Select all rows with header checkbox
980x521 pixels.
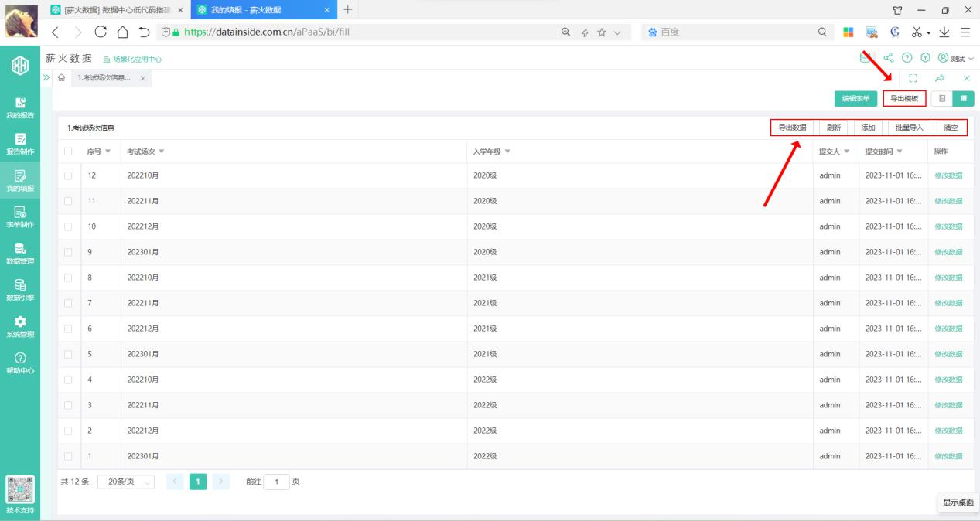tap(68, 151)
